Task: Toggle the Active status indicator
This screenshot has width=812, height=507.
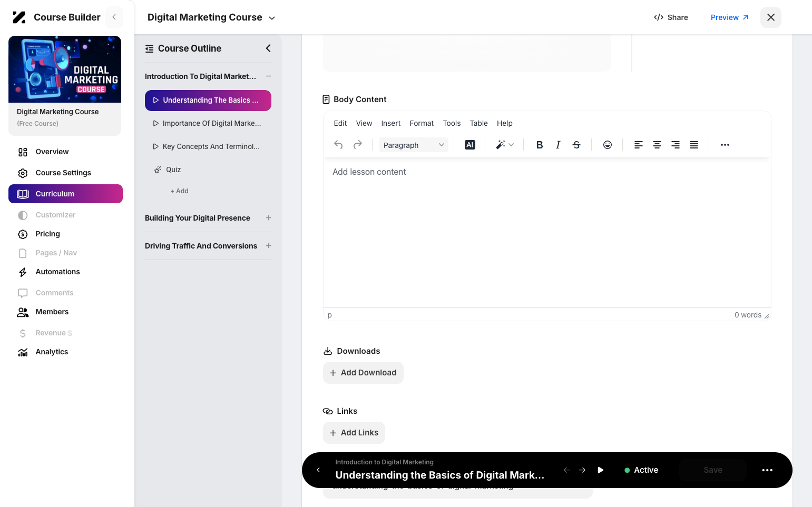Action: 641,470
